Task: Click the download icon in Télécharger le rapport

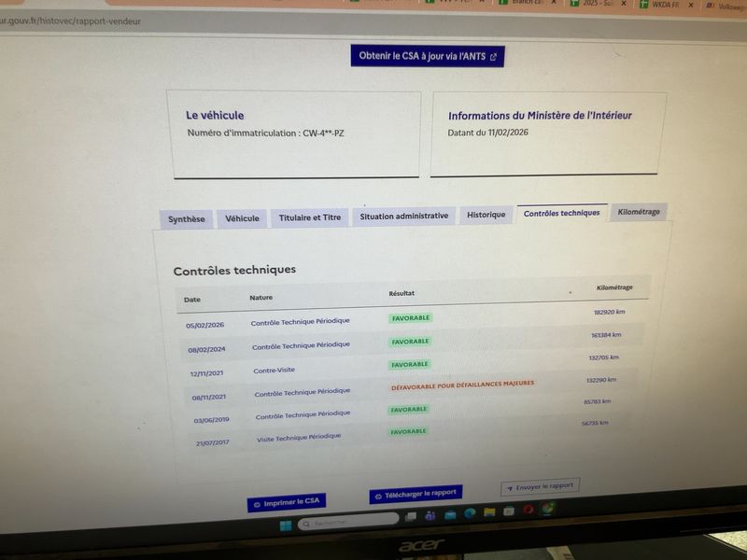Action: coord(378,497)
